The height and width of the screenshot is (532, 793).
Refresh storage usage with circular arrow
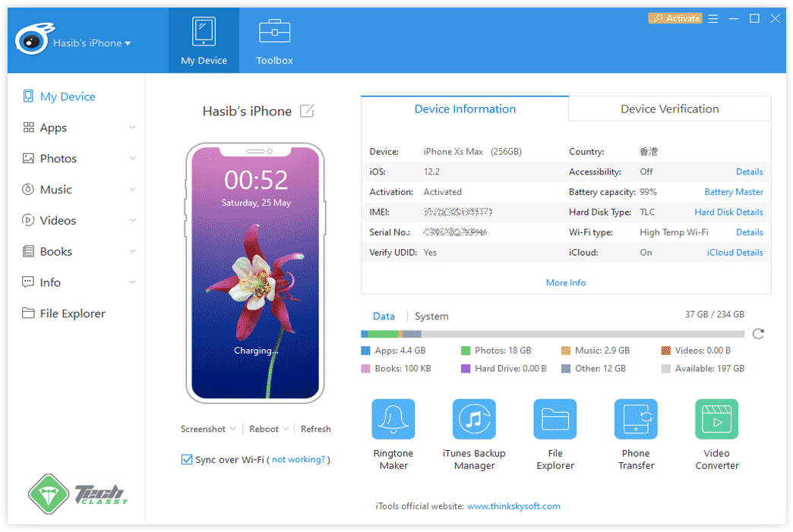pyautogui.click(x=757, y=334)
